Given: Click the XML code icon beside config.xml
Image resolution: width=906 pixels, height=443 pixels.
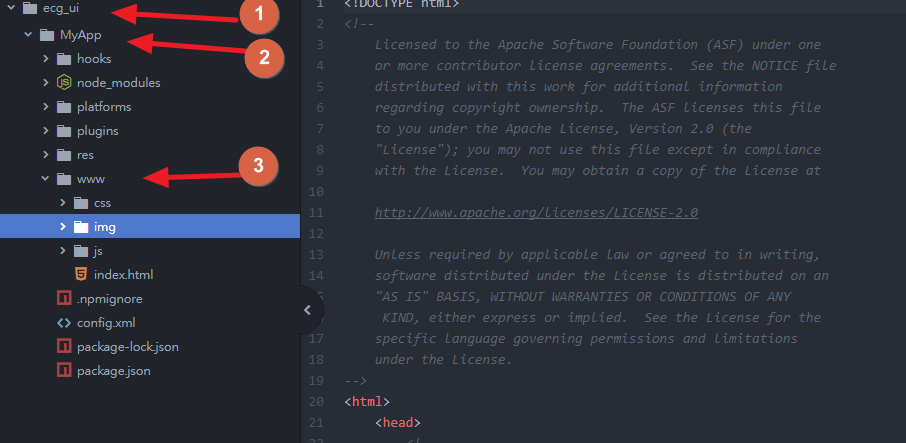Looking at the screenshot, I should click(64, 323).
